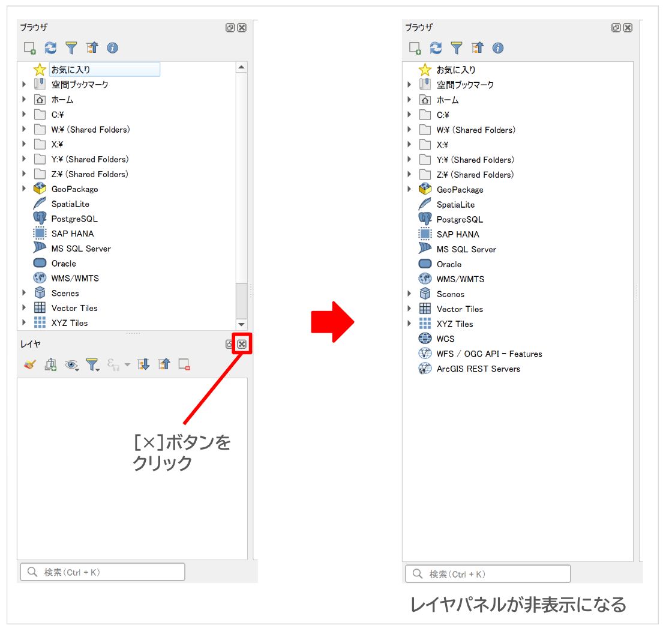Expand XYZ Tiles in the right Browser tree
This screenshot has width=672, height=634.
409,324
